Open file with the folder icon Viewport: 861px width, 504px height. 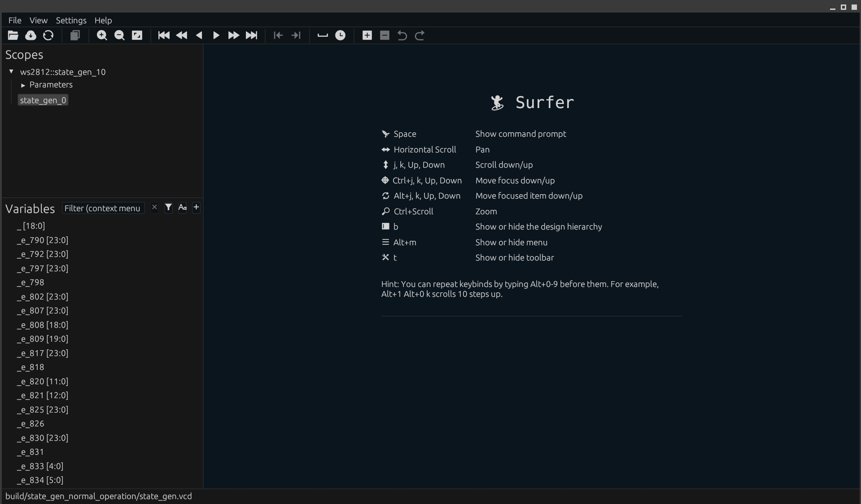coord(13,35)
